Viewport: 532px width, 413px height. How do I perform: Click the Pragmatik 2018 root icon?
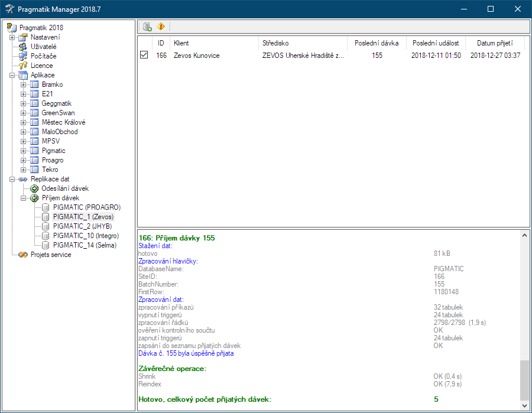[x=12, y=28]
